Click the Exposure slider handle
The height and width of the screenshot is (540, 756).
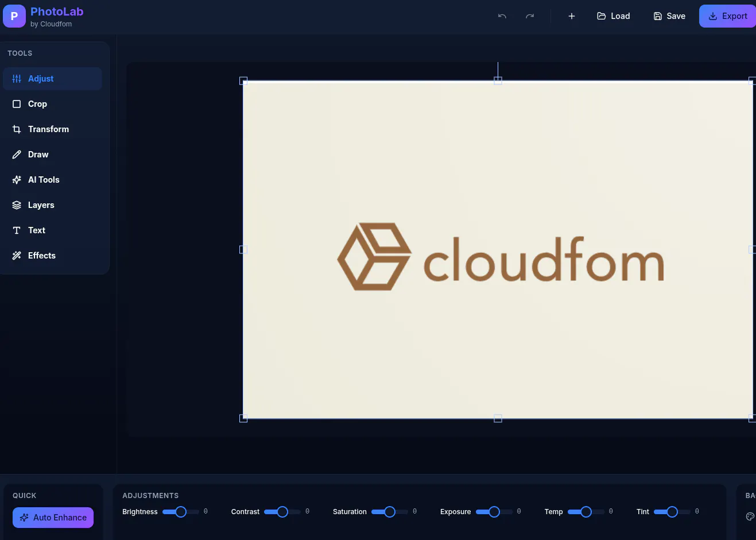(x=494, y=512)
